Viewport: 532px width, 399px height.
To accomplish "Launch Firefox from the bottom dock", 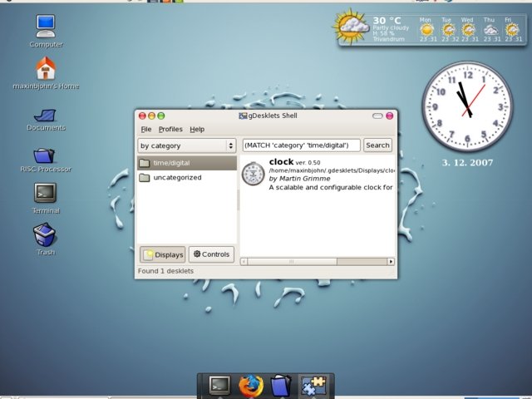I will point(250,386).
